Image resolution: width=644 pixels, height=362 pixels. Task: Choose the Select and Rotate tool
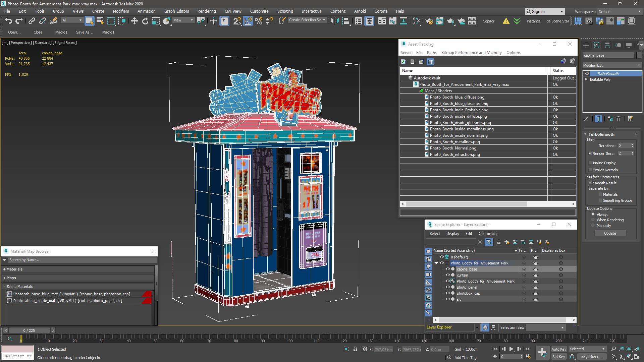[145, 21]
